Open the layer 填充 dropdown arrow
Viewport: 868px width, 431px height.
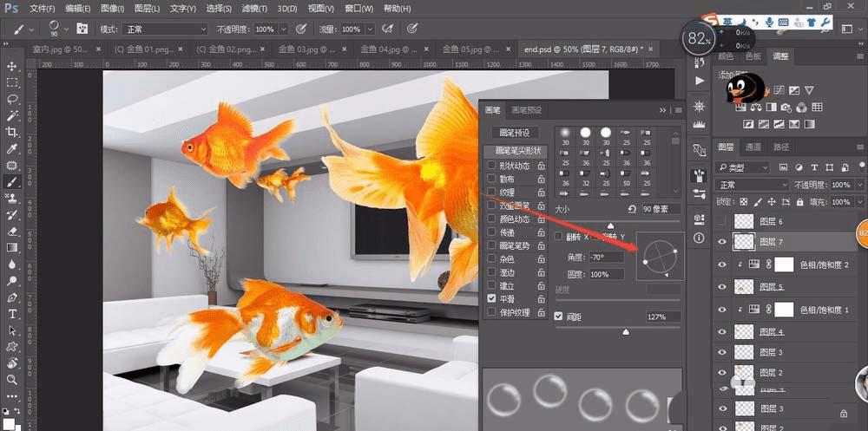tap(859, 202)
